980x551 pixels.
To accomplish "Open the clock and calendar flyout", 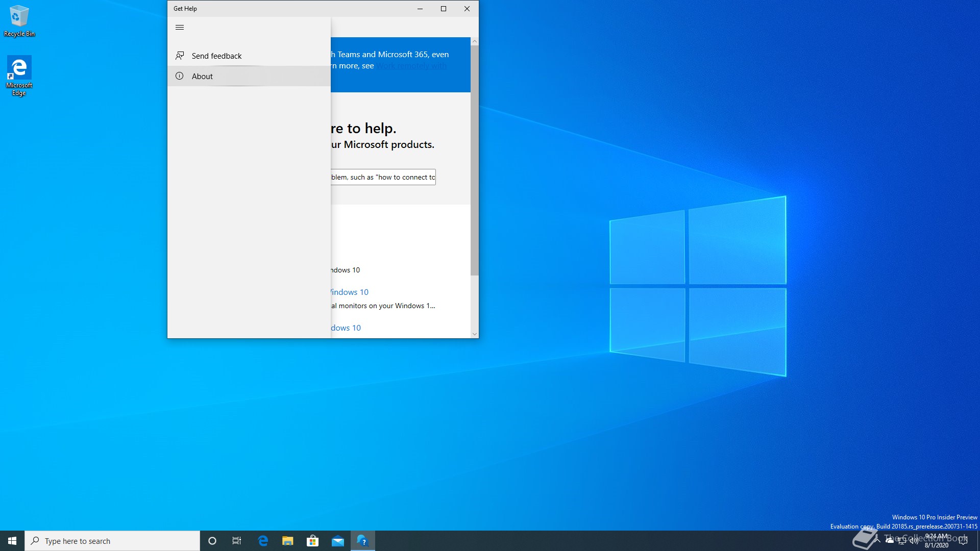I will click(937, 541).
